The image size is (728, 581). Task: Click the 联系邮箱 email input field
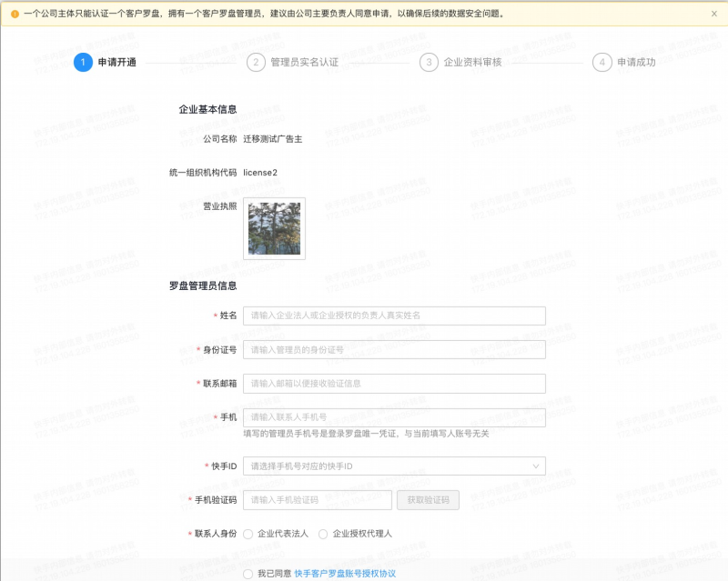coord(396,383)
